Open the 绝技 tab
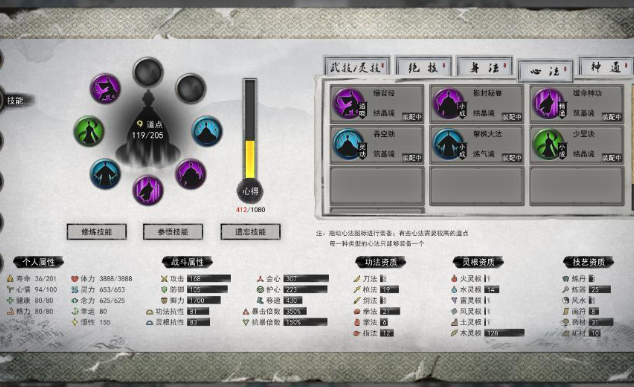634x387 pixels. [423, 67]
